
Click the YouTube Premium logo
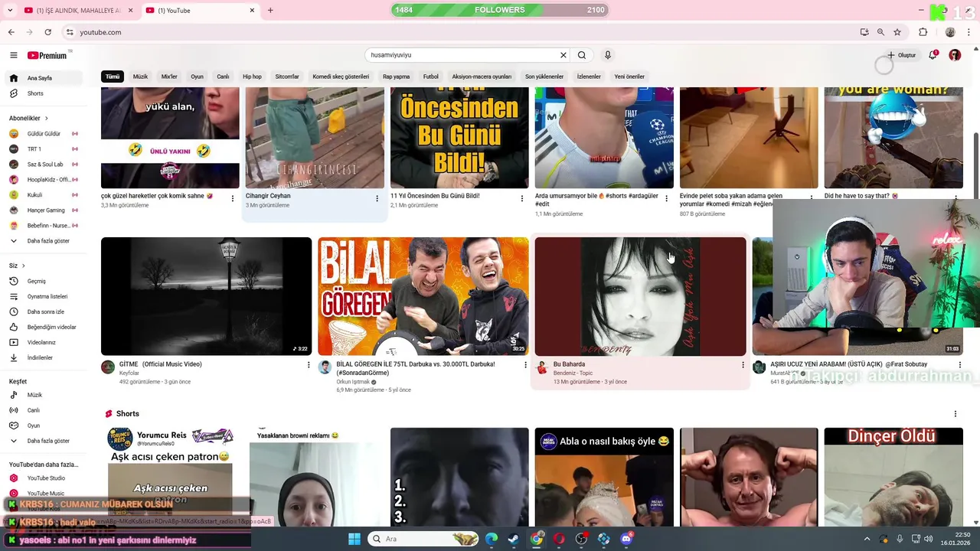(47, 55)
